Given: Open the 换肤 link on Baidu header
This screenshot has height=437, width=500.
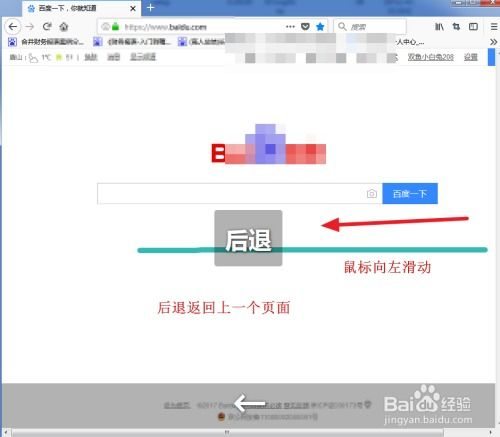Looking at the screenshot, I should click(91, 57).
